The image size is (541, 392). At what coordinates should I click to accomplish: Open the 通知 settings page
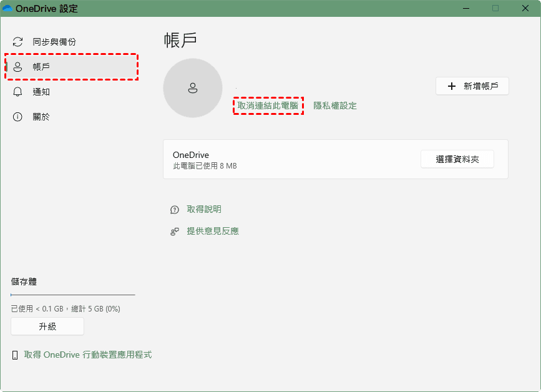71,92
